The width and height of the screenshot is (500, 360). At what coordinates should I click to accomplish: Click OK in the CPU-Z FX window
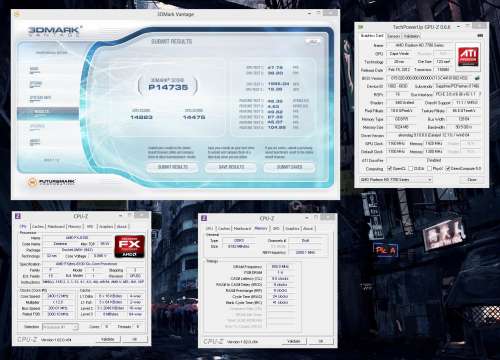pos(134,339)
